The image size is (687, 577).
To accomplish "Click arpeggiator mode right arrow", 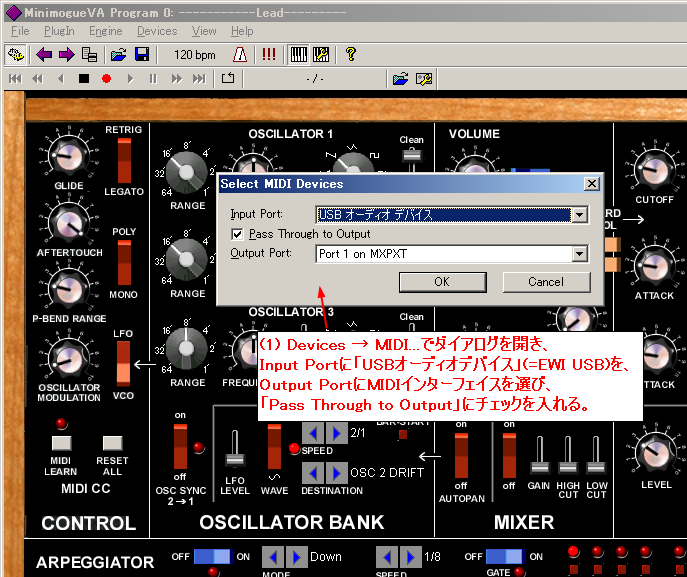I will pos(297,557).
